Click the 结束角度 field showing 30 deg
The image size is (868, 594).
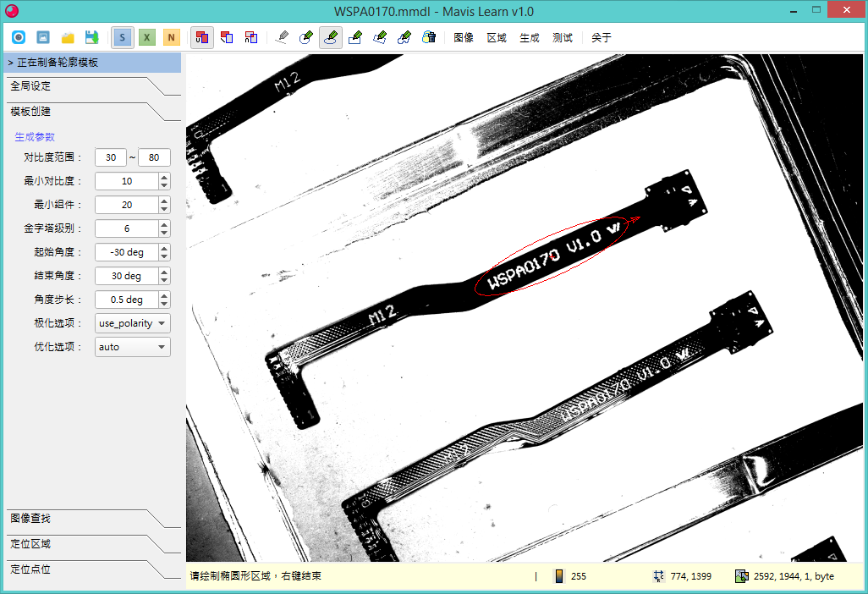point(127,276)
